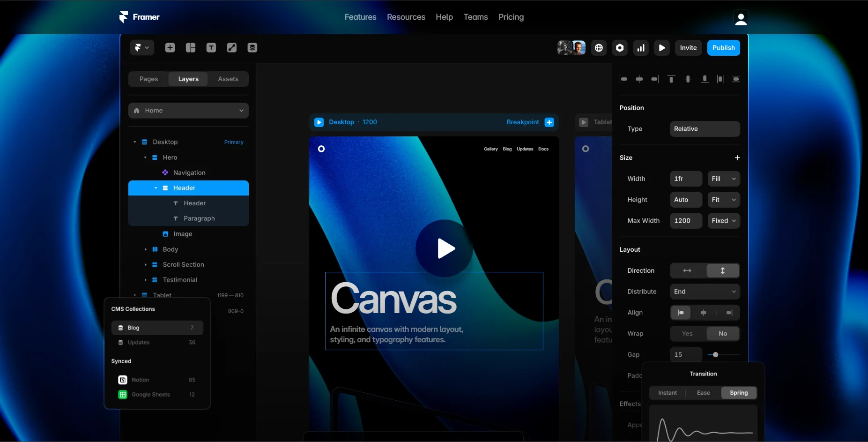Set layout Direction to vertical

(723, 270)
